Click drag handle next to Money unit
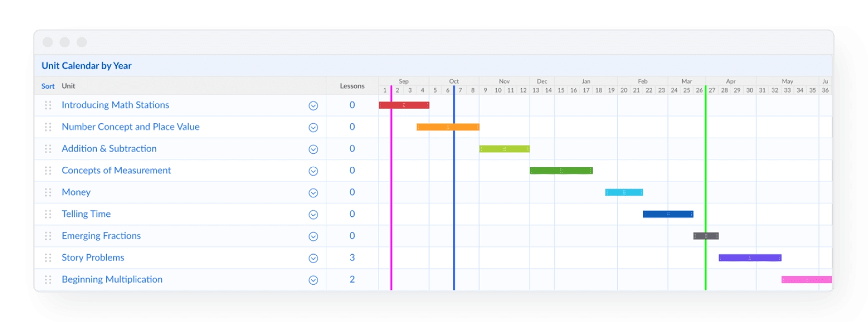The height and width of the screenshot is (322, 868). (x=48, y=193)
